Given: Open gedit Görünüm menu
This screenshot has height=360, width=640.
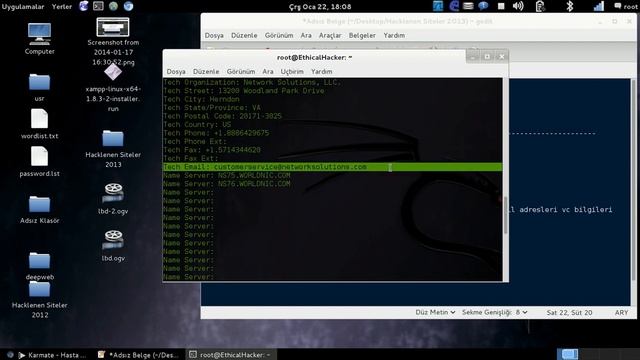Looking at the screenshot, I should pyautogui.click(x=279, y=36).
